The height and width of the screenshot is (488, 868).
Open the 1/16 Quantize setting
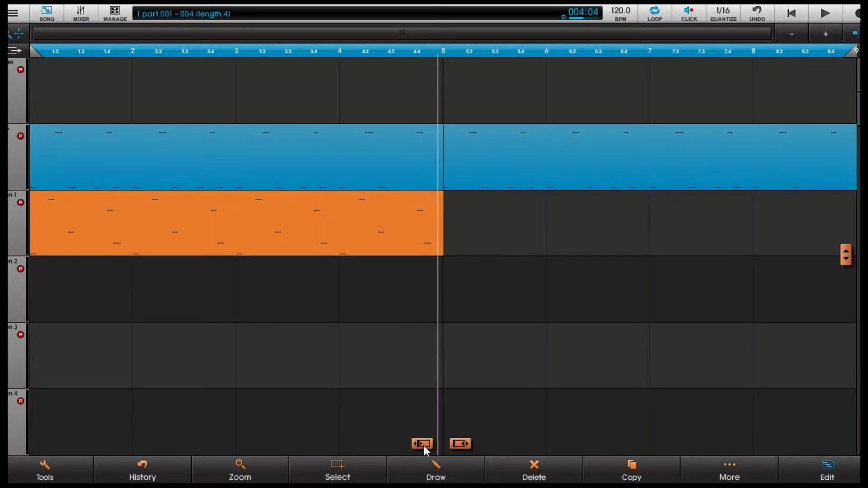pyautogui.click(x=723, y=14)
